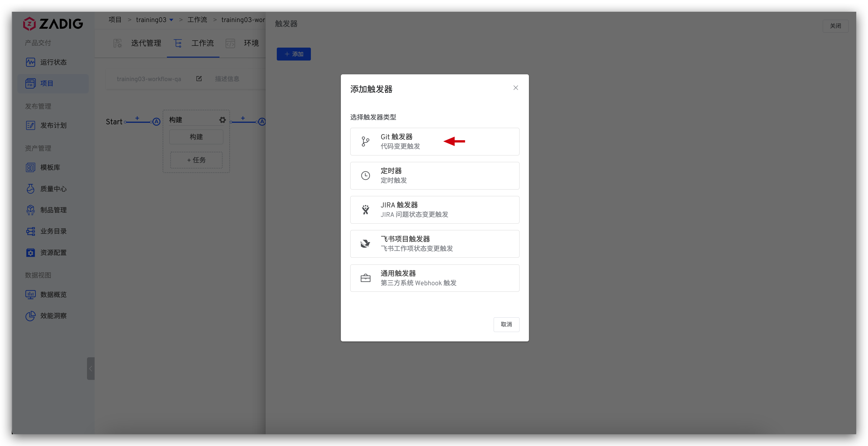Click the 资源配置 gear box icon

pyautogui.click(x=30, y=253)
